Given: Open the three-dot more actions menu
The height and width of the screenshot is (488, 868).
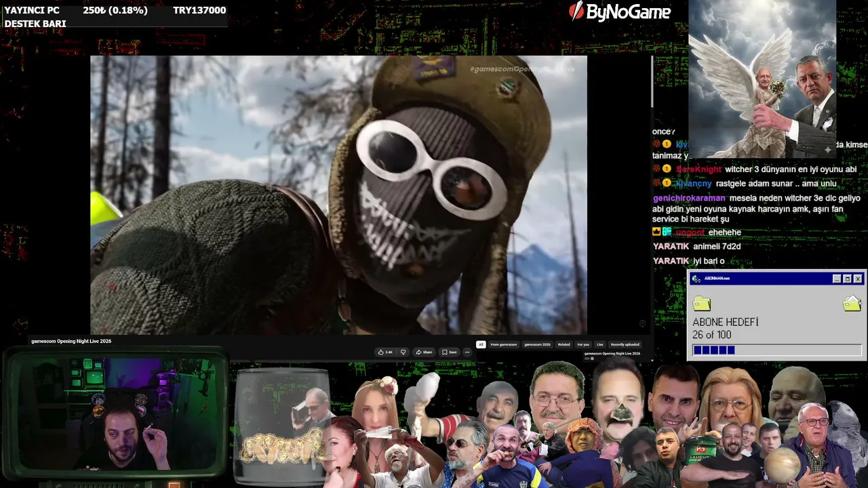Looking at the screenshot, I should (467, 352).
